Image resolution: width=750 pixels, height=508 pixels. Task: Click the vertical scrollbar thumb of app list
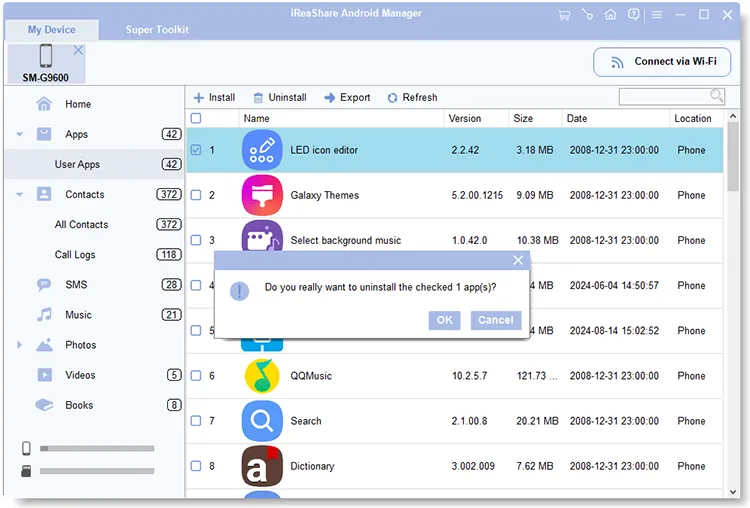733,157
